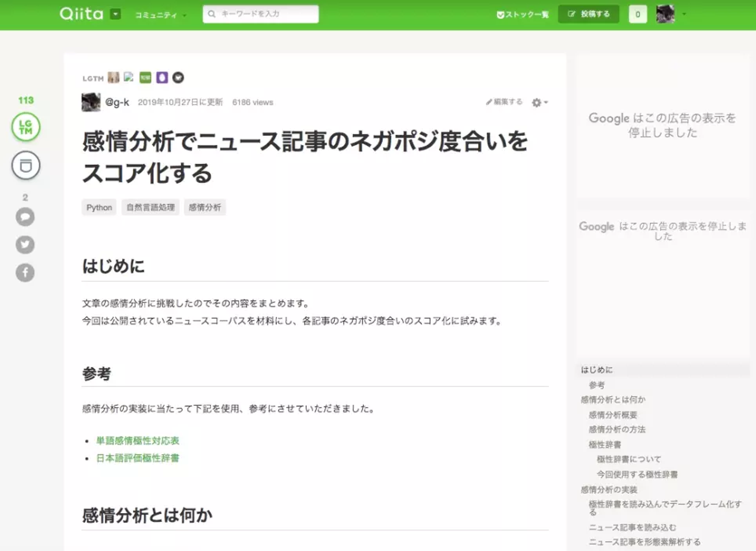Image resolution: width=756 pixels, height=551 pixels.
Task: Click the LGTM label above the author line
Action: tap(93, 78)
